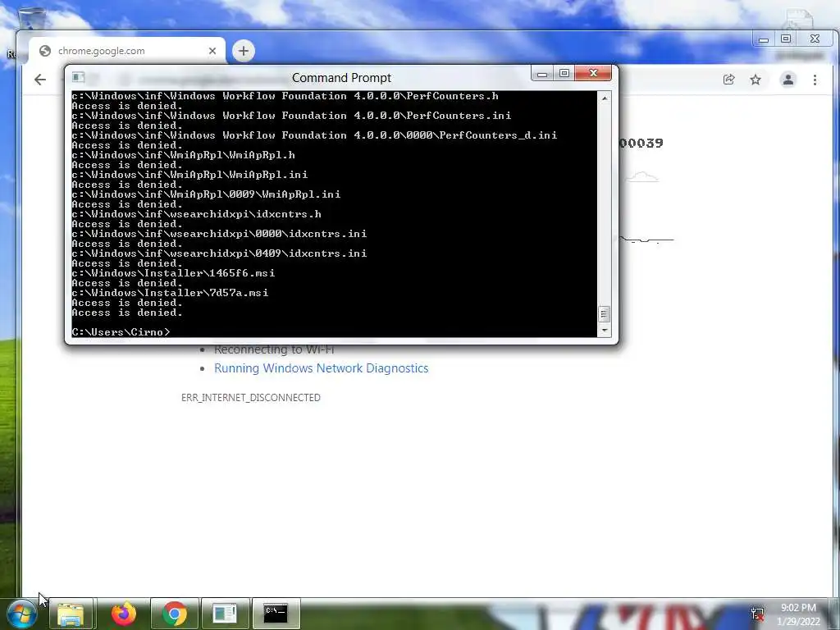Click the PerfCounters_d.ini path line
This screenshot has width=840, height=630.
[x=314, y=135]
